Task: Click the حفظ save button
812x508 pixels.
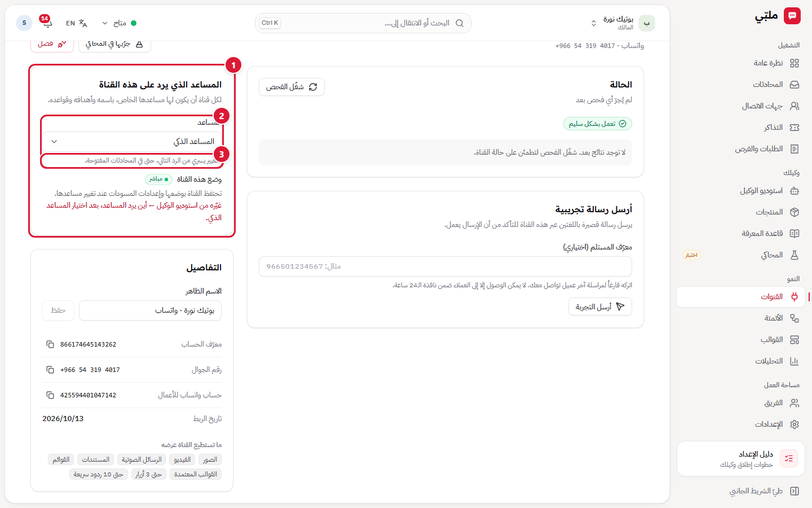Action: [x=59, y=310]
